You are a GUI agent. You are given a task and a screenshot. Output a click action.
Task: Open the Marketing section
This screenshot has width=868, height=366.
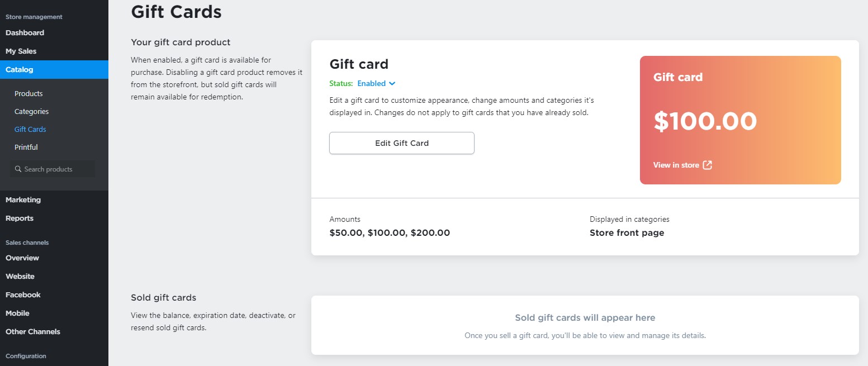pyautogui.click(x=23, y=199)
